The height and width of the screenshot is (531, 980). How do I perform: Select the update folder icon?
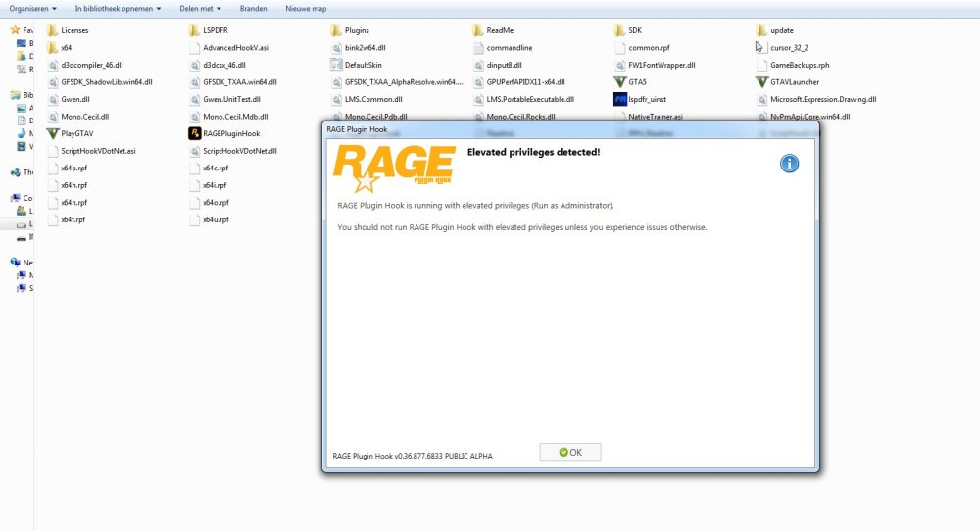(761, 30)
